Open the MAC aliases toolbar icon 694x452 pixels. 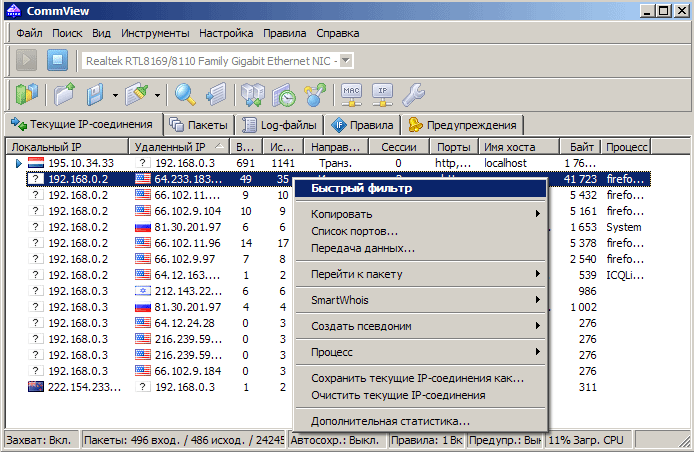point(351,94)
